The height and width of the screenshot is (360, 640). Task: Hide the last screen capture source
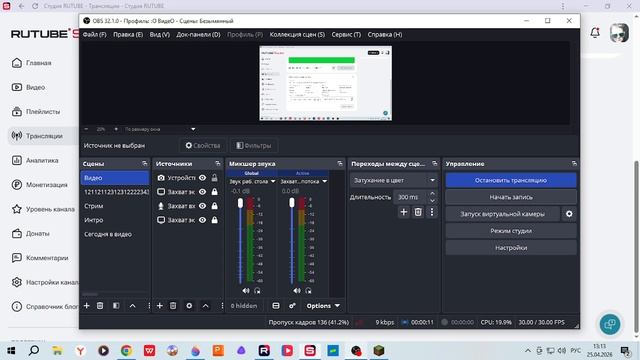(202, 220)
